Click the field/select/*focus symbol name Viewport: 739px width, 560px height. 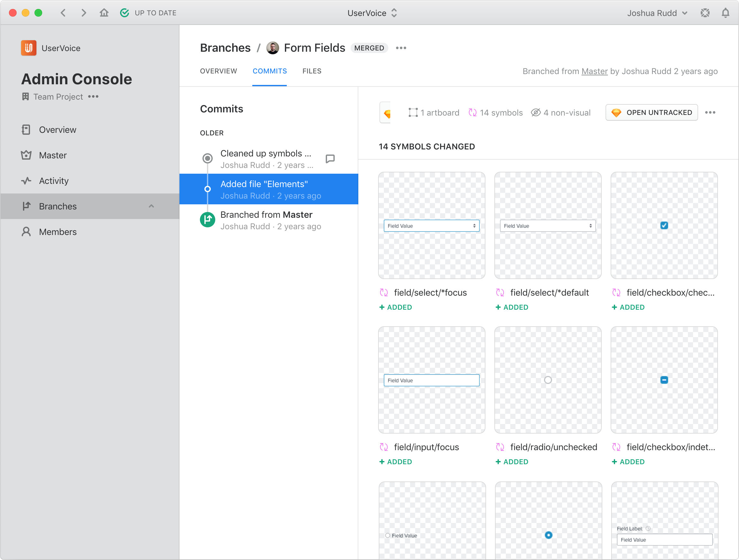[x=430, y=292]
